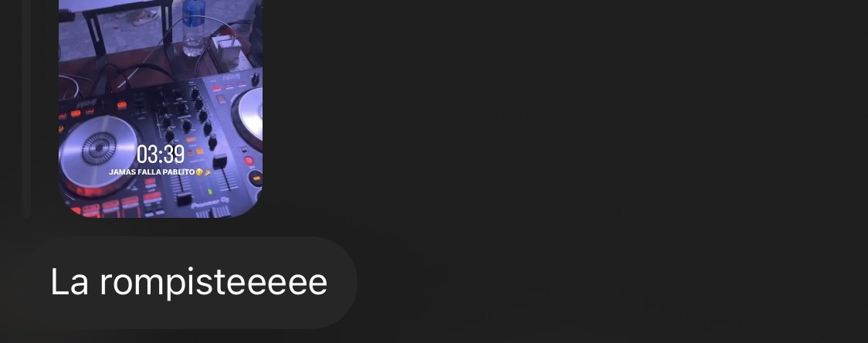The width and height of the screenshot is (868, 343).
Task: Tap the left channel fader in the photo
Action: point(184,198)
